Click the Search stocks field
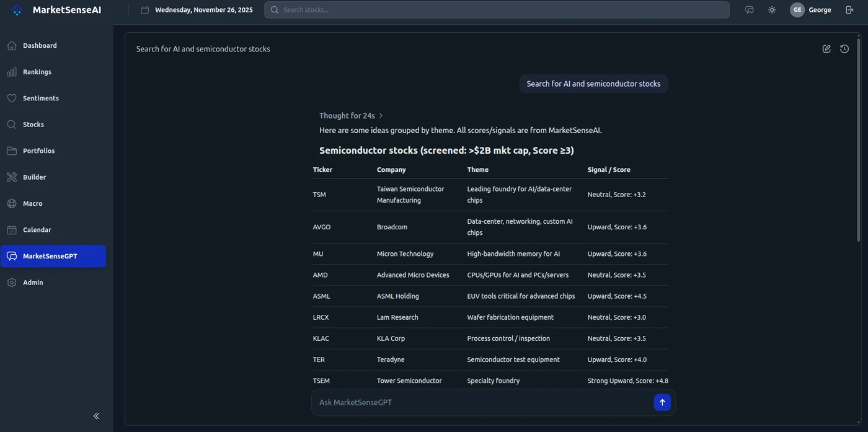This screenshot has width=868, height=432. click(497, 10)
